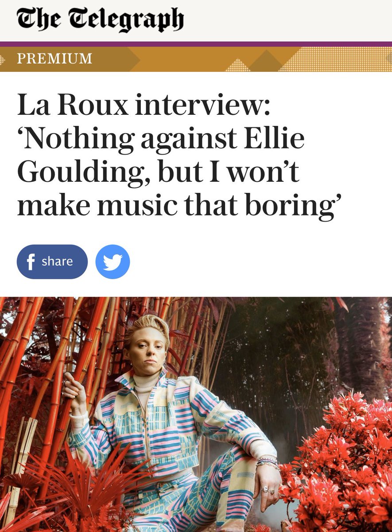The image size is (392, 532).
Task: Select the PREMIUM section label
Action: (x=54, y=59)
